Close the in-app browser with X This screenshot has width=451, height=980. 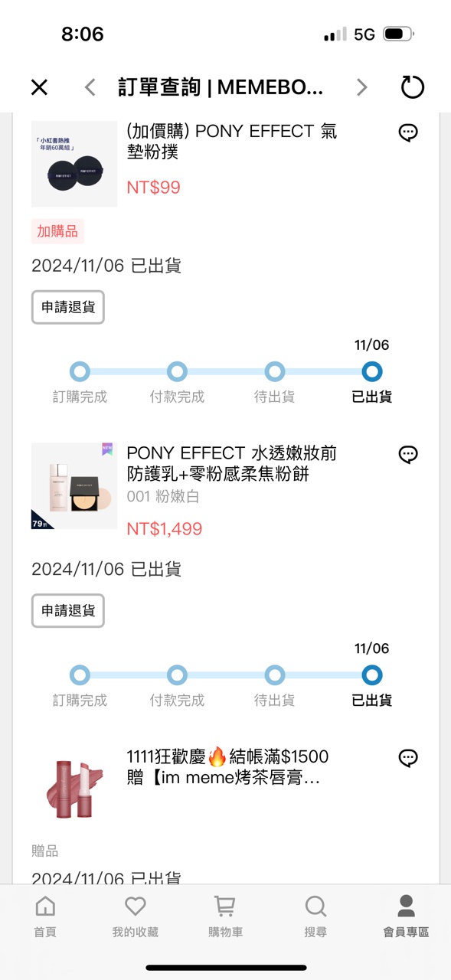pyautogui.click(x=39, y=87)
